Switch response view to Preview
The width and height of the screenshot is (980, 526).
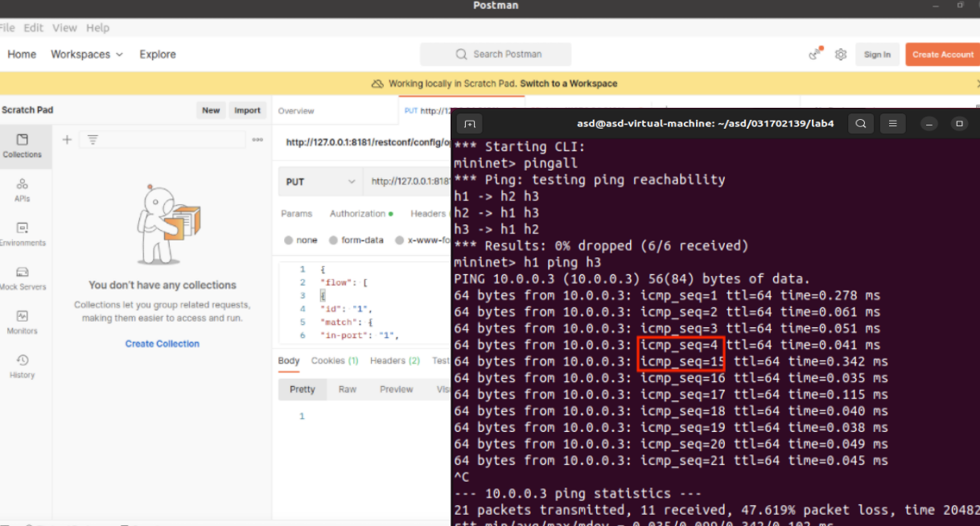point(397,389)
